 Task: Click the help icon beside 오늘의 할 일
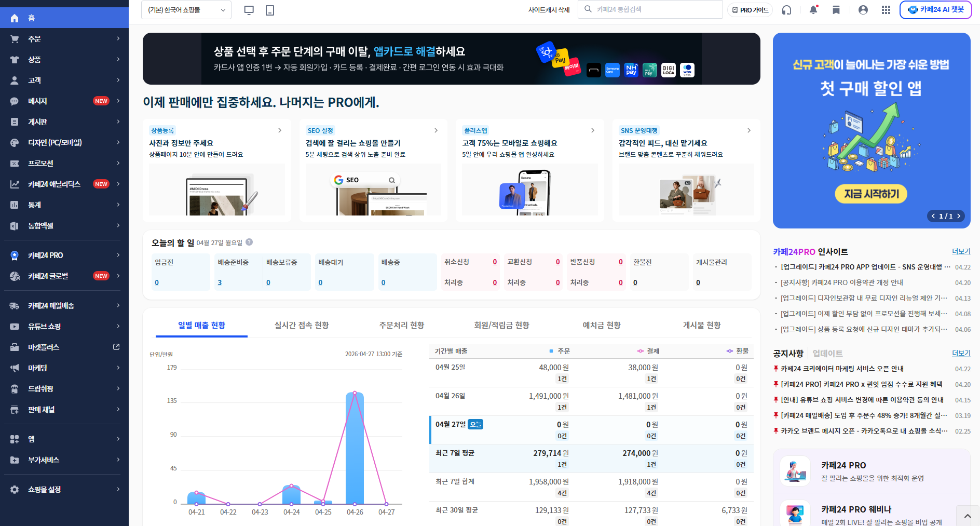[x=249, y=242]
